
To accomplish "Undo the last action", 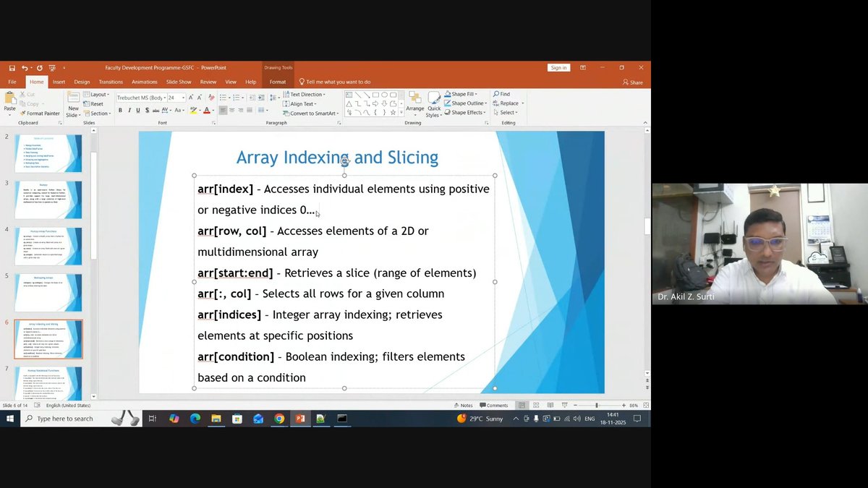I will click(25, 68).
